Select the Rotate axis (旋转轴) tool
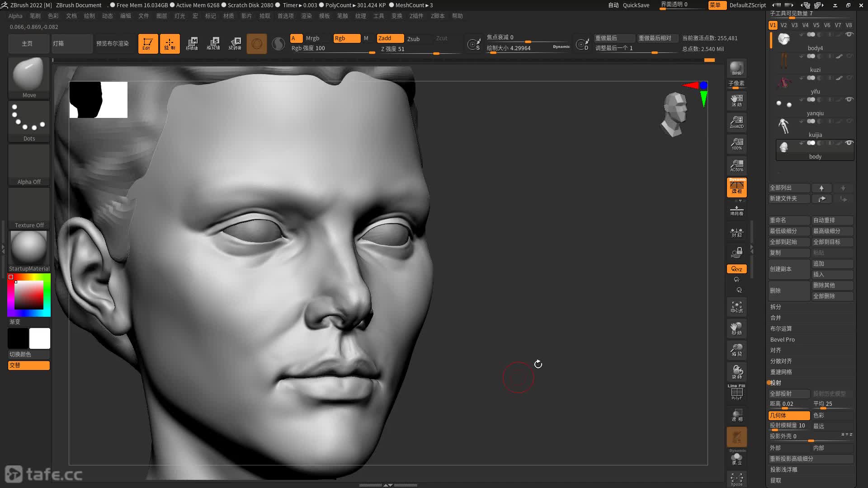This screenshot has height=488, width=868. (x=235, y=44)
